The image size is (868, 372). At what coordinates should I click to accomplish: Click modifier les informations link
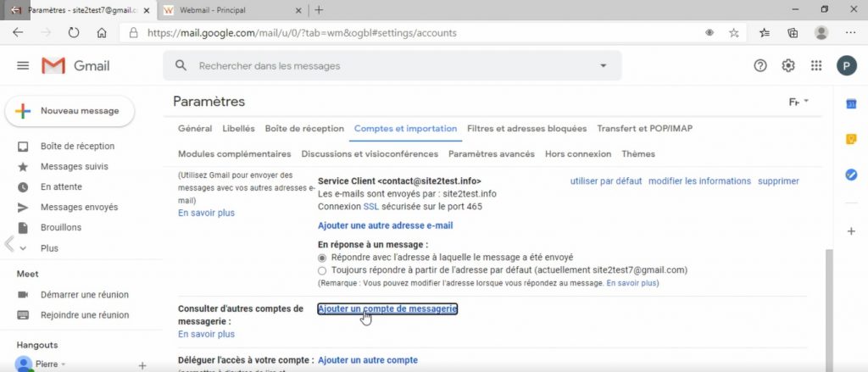pos(699,181)
